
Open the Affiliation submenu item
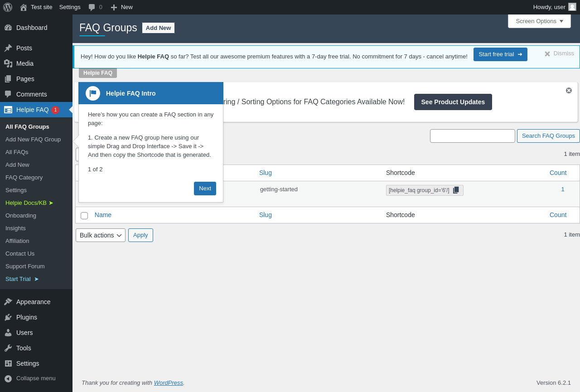[17, 241]
